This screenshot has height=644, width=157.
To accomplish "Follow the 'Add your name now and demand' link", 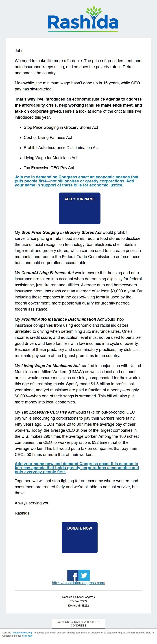I will pyautogui.click(x=77, y=468).
